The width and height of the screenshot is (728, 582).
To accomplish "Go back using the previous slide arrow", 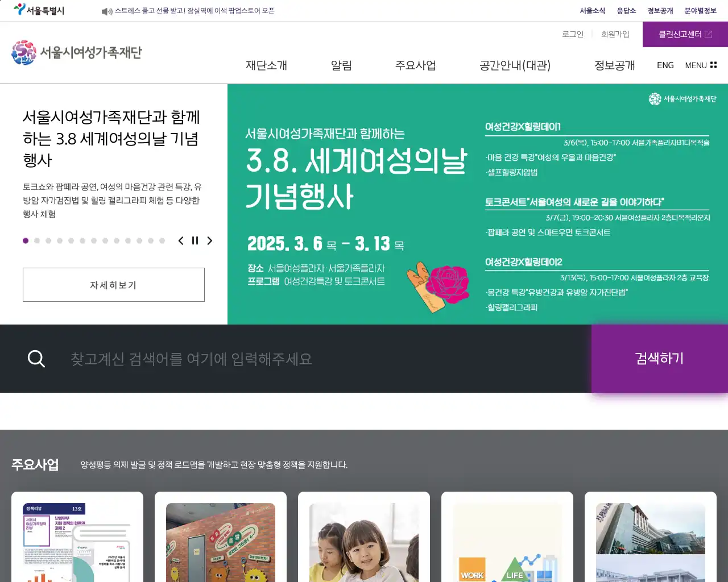I will (180, 240).
